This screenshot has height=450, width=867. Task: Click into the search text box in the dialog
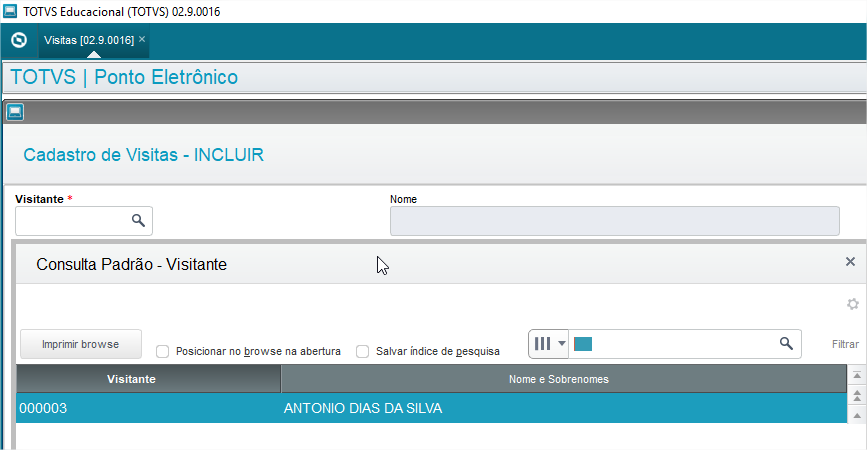685,344
